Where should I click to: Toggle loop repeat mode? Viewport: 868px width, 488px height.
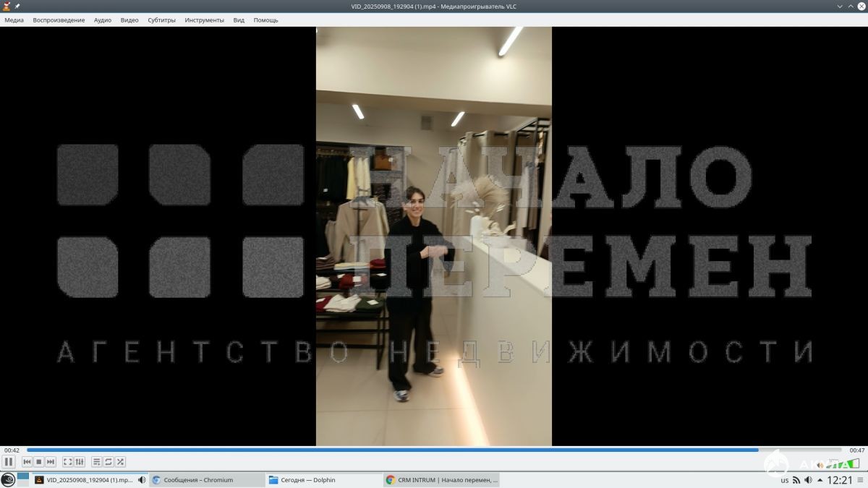[109, 462]
